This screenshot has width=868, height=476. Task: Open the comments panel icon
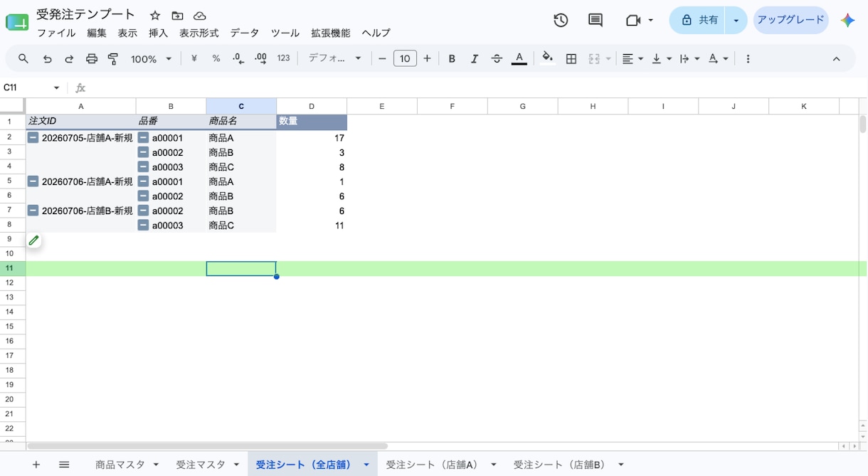[596, 21]
